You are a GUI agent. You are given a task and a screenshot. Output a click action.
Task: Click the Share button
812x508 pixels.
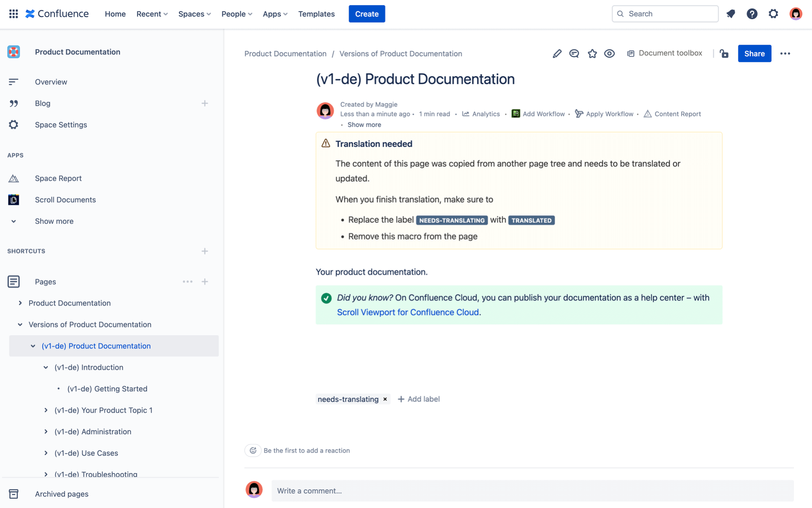tap(754, 54)
